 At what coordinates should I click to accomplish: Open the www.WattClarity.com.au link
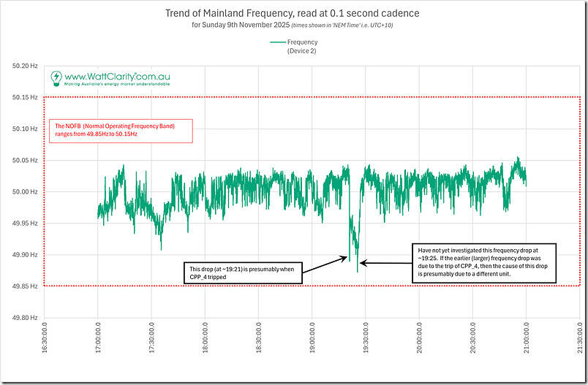[x=117, y=75]
